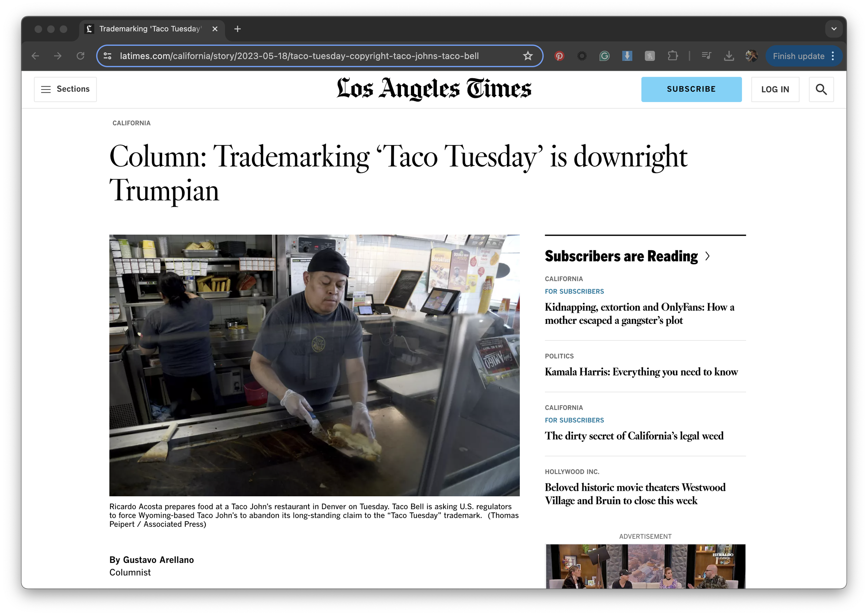Open the Pinterest extension icon
This screenshot has width=868, height=615.
click(559, 56)
